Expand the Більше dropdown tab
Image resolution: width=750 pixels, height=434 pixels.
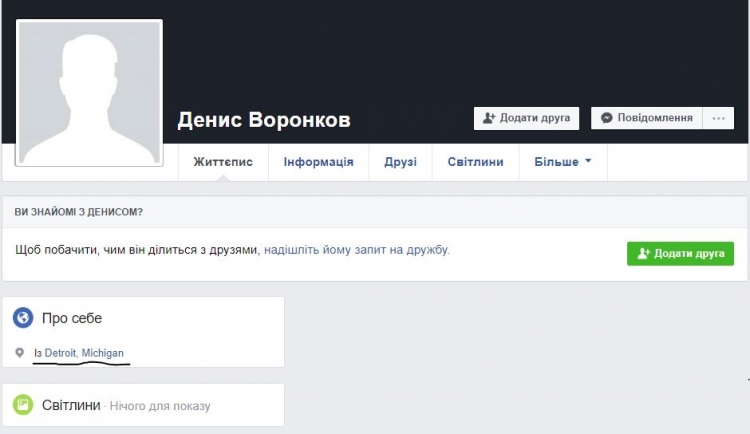[x=562, y=162]
